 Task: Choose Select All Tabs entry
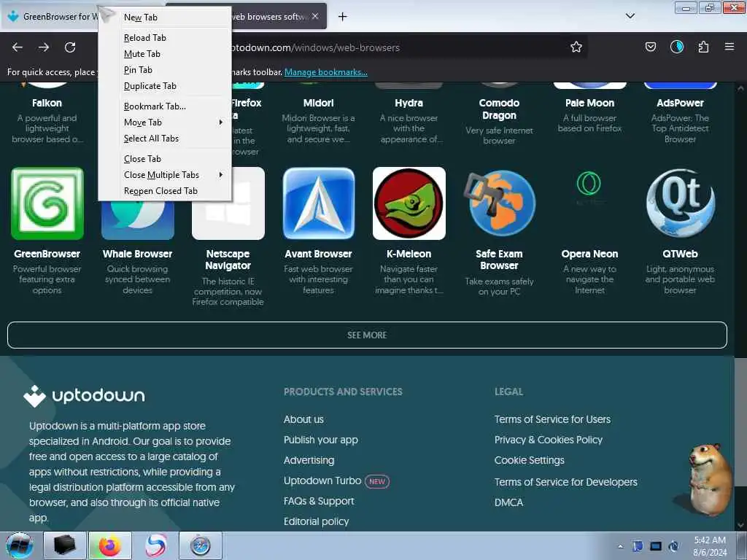coord(165,139)
